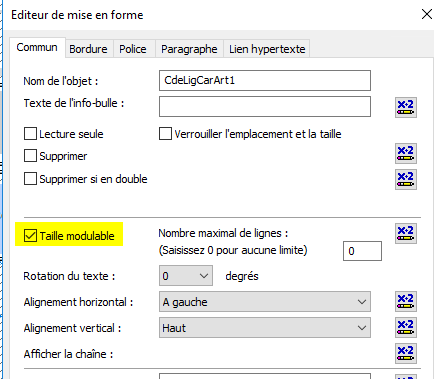Open formula button for Alignement horizontal
Viewport: 434px width, 379px height.
coord(406,301)
